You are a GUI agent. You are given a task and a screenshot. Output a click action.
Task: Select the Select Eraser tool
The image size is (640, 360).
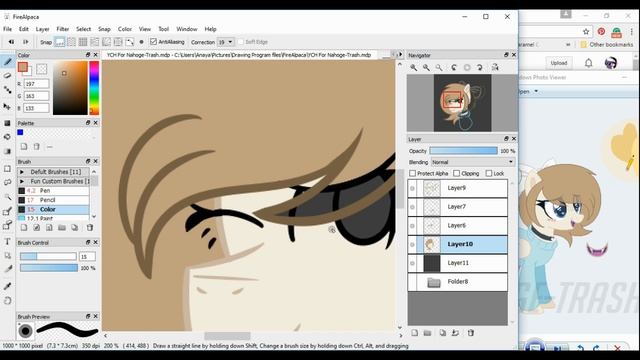point(7,225)
